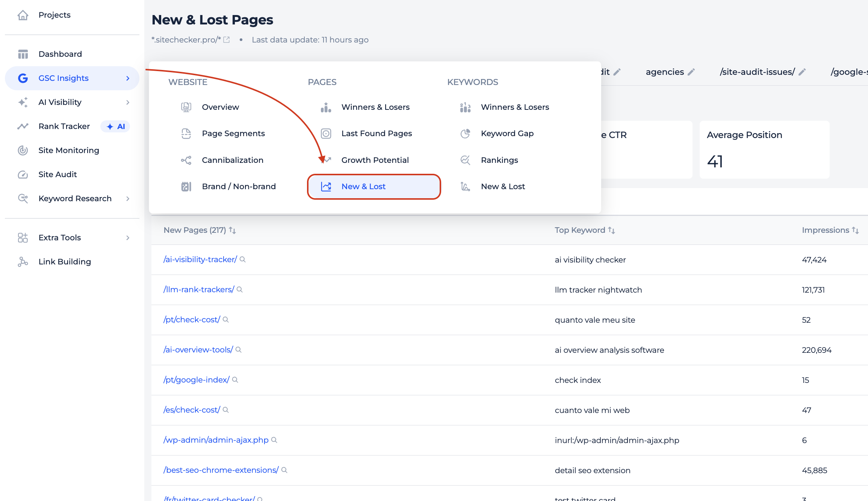Click the edit pencil beside /site-audit-issues/
The height and width of the screenshot is (501, 868).
(802, 72)
